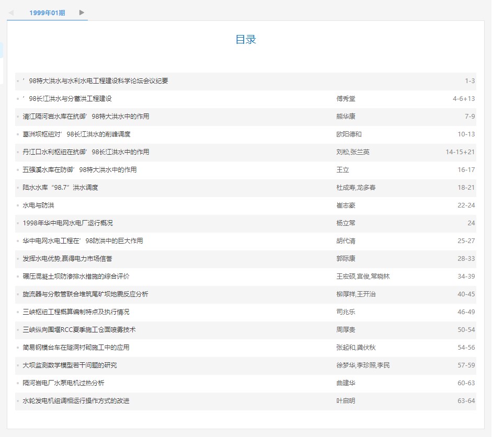
Task: Click author name 王立
Action: point(342,170)
